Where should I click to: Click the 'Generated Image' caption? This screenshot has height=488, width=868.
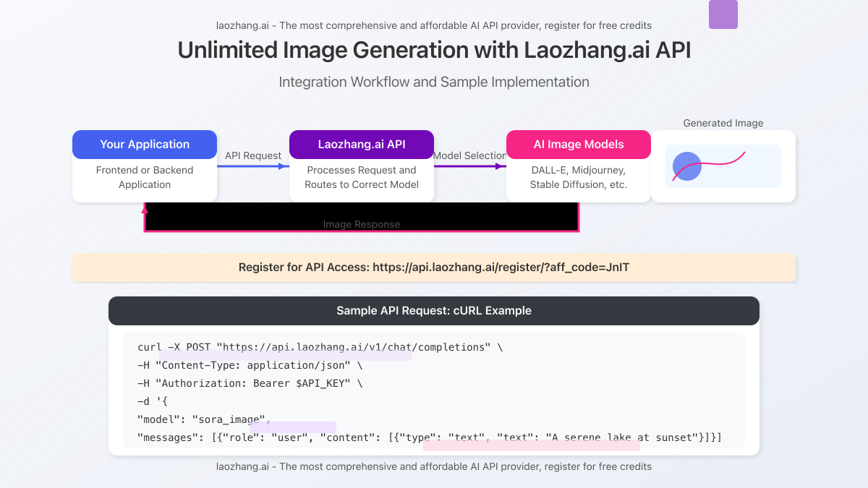pos(723,123)
